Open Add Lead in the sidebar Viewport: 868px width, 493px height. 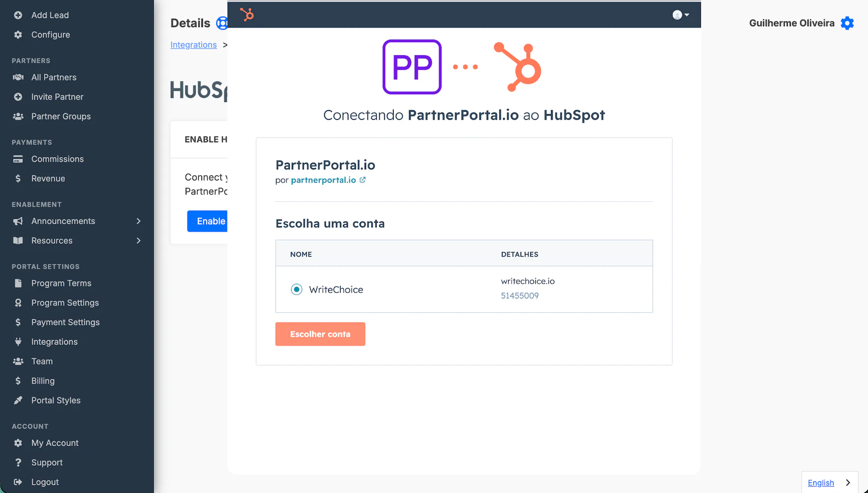50,15
